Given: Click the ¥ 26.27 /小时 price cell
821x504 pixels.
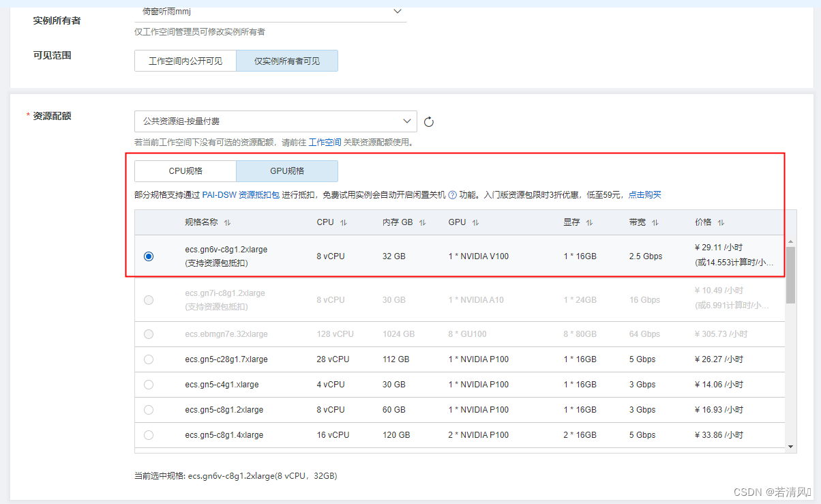Looking at the screenshot, I should coord(719,359).
